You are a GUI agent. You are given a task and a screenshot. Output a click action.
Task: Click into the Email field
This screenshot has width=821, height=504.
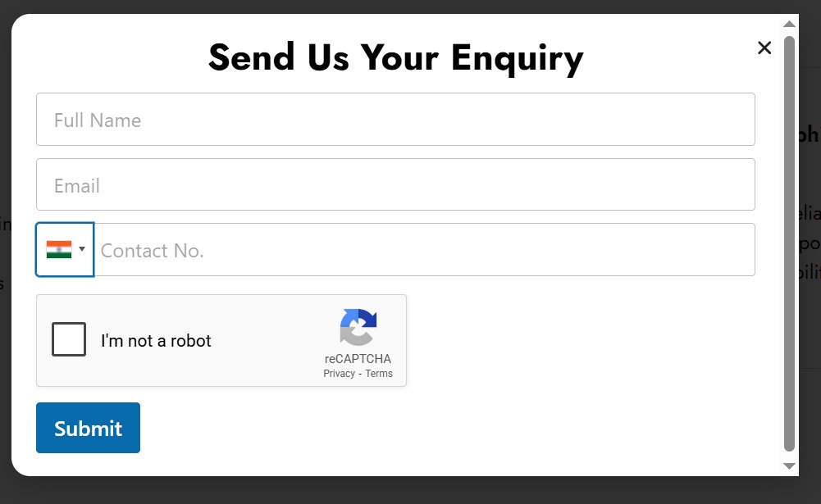pyautogui.click(x=395, y=185)
